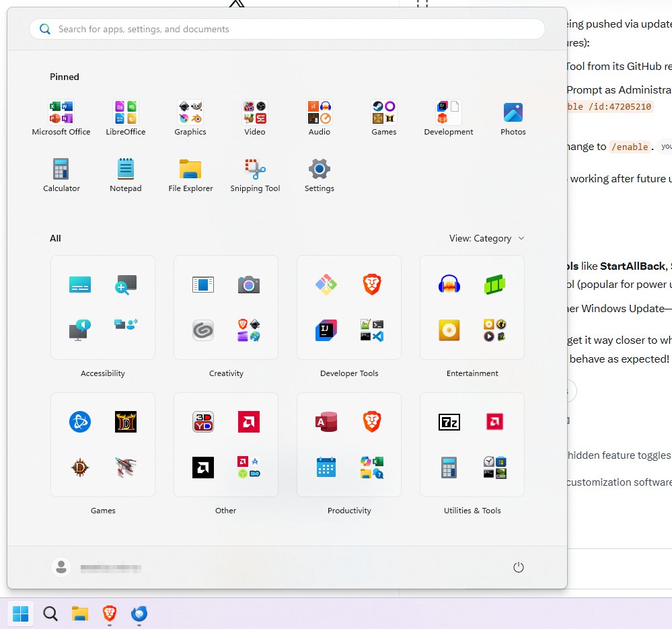Switch to Brave browser on taskbar
672x629 pixels.
click(x=109, y=614)
